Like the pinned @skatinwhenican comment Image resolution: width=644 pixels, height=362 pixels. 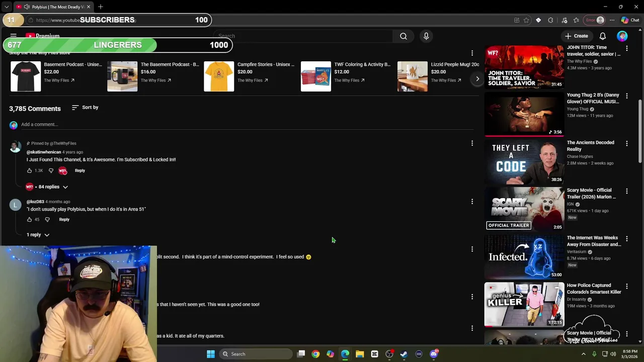[29, 171]
